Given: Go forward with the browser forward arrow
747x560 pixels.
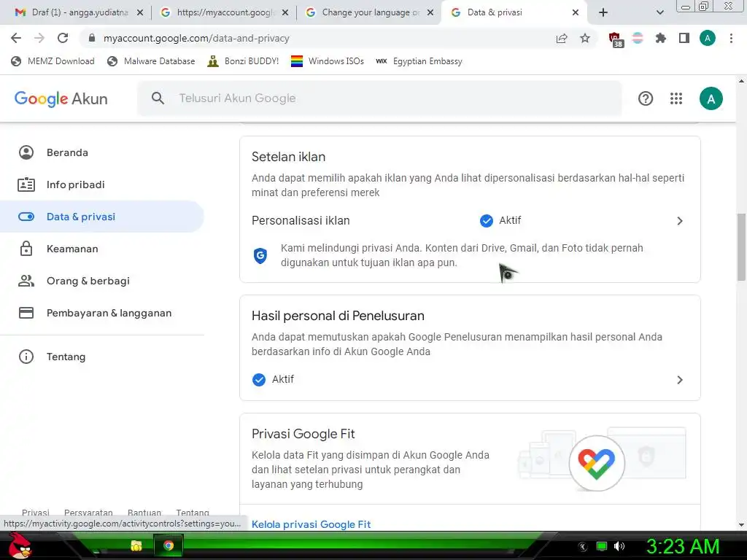Looking at the screenshot, I should 39,38.
